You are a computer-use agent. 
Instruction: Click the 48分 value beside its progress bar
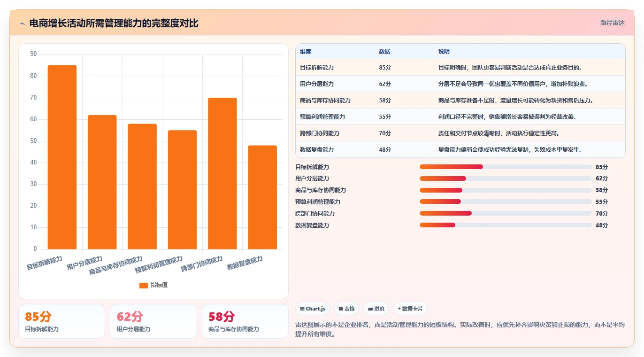pos(602,225)
